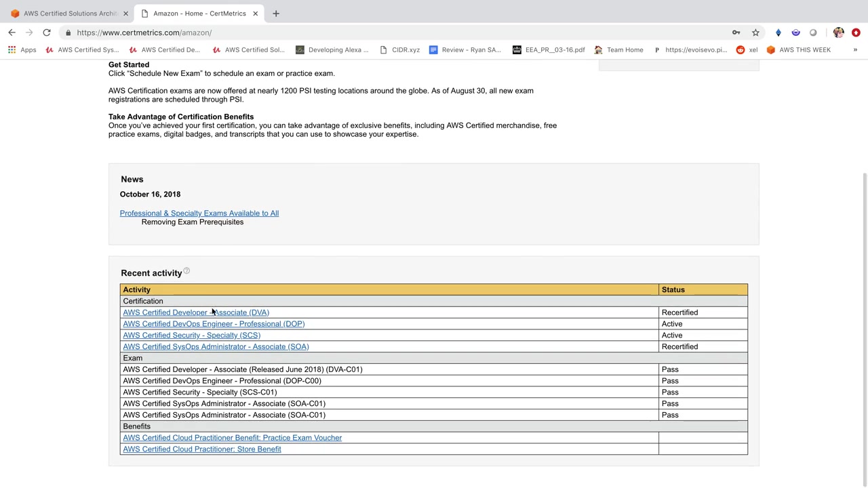Open AWS Certified DevOps Engineer - Professional (DOP)
The width and height of the screenshot is (868, 488).
coord(214,324)
